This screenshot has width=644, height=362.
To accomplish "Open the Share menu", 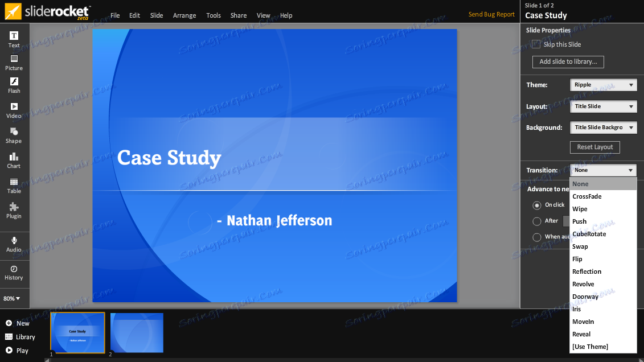I will click(238, 15).
